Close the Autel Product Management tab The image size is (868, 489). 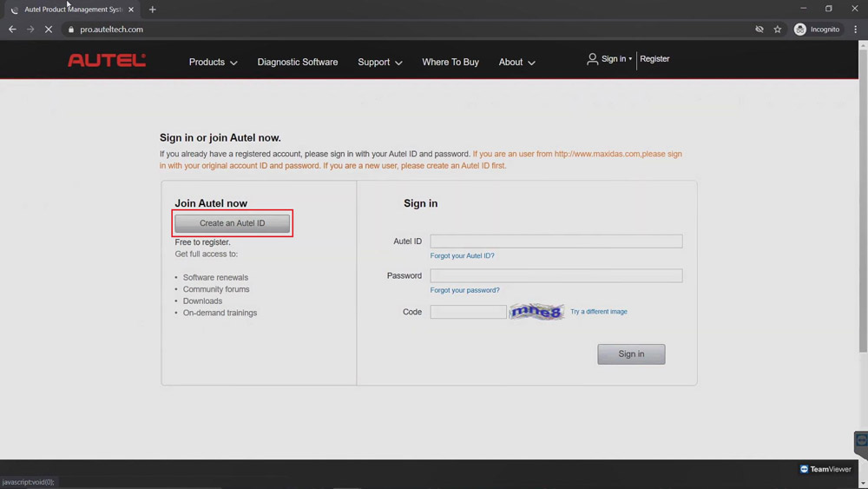(x=131, y=10)
